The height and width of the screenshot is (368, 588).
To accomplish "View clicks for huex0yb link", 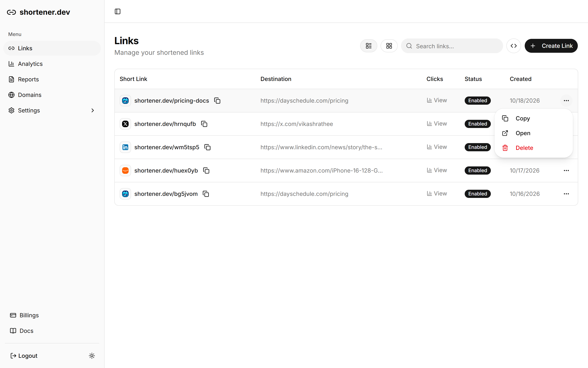I will click(x=437, y=170).
